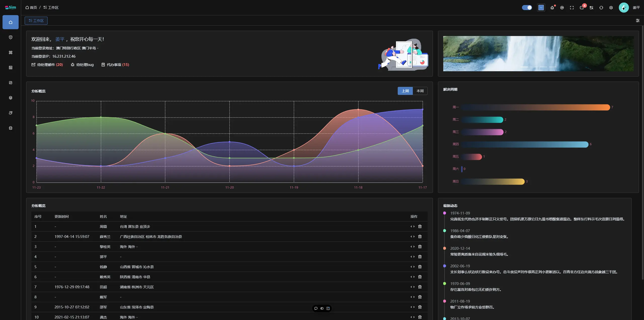Delete the row for 周霞
The width and height of the screenshot is (644, 320).
420,226
